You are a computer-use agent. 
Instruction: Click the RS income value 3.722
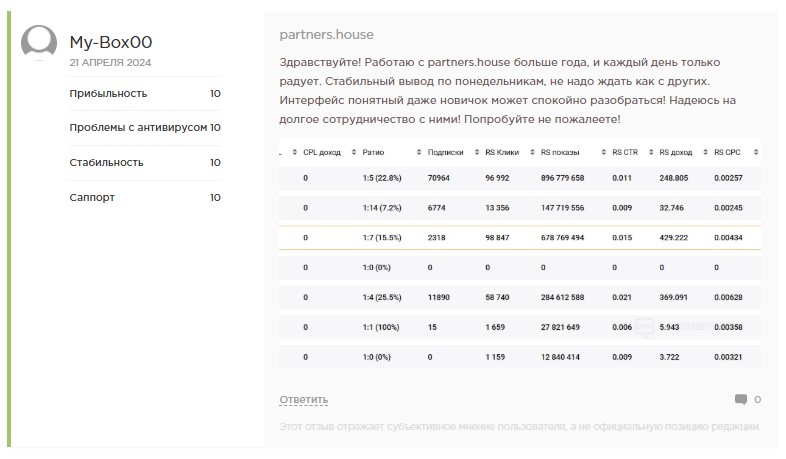[670, 357]
